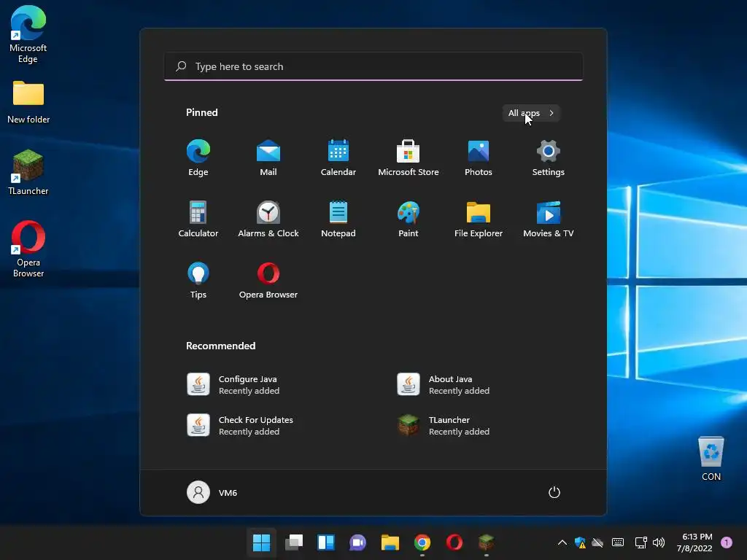747x560 pixels.
Task: Open File Explorer on the taskbar
Action: click(390, 542)
